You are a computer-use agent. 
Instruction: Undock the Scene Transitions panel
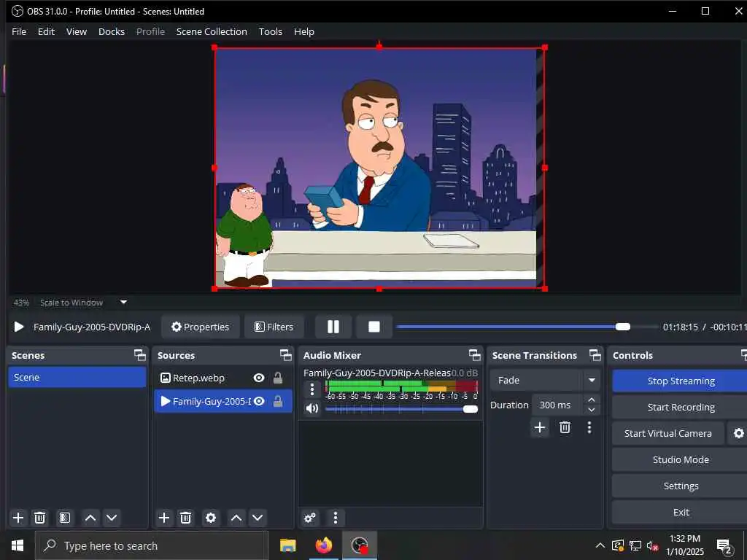(x=595, y=355)
